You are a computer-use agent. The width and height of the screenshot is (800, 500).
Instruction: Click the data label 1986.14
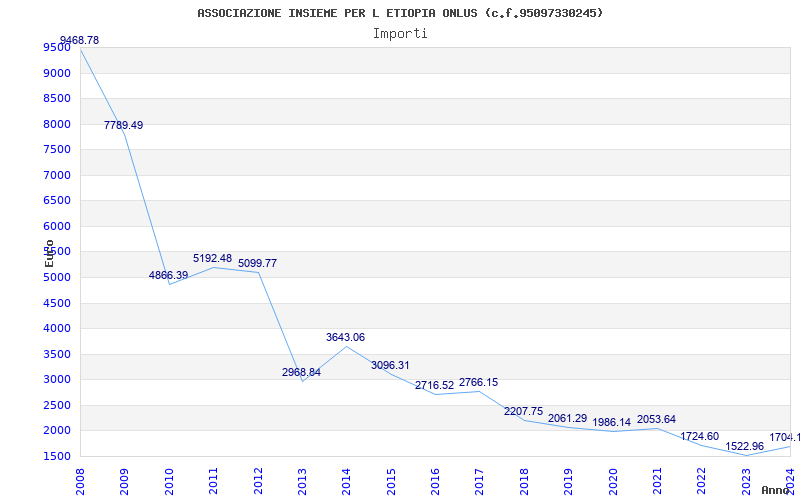coord(612,422)
